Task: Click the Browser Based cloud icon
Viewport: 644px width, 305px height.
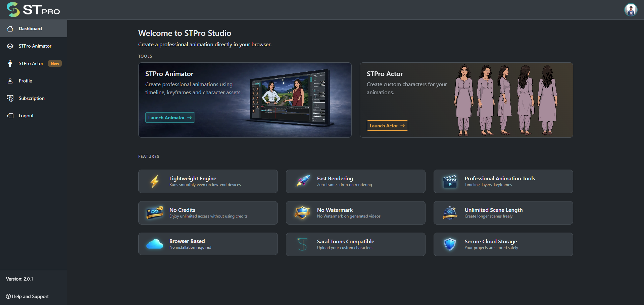Action: pos(155,244)
